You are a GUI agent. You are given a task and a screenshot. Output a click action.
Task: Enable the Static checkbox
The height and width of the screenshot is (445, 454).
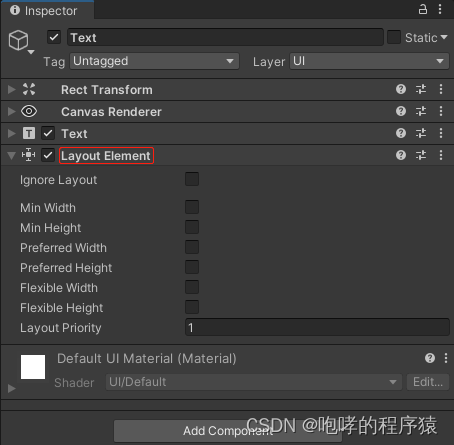tap(394, 37)
